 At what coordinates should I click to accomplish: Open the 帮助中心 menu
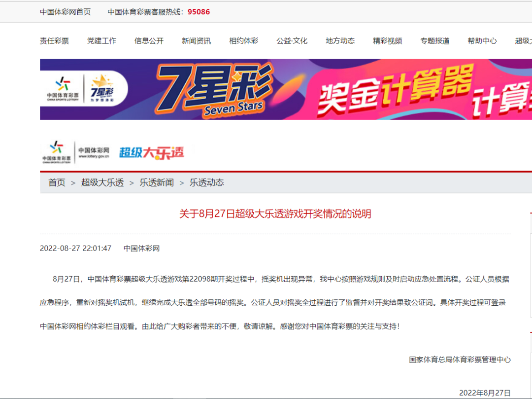pyautogui.click(x=482, y=41)
